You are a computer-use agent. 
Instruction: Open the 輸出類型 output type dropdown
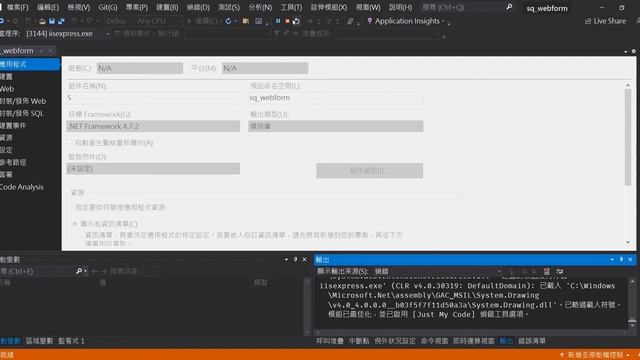click(x=336, y=127)
